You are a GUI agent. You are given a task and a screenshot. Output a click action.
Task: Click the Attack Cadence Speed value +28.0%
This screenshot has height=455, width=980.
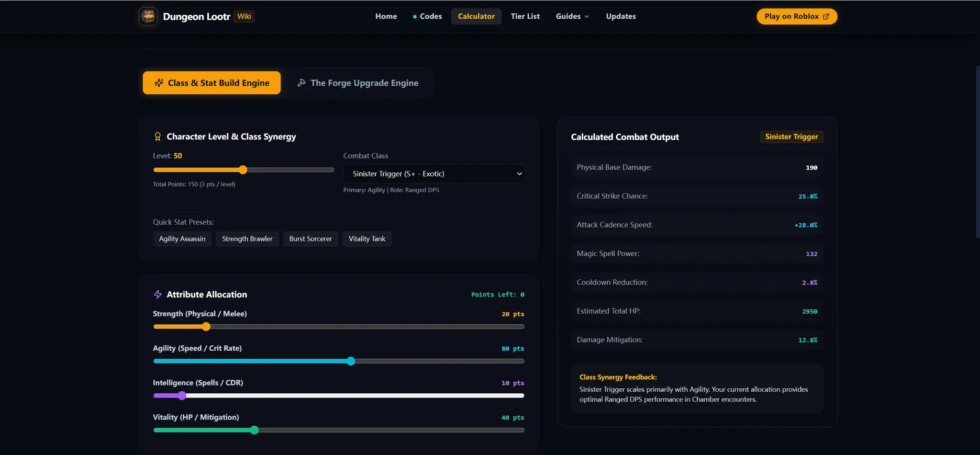click(806, 225)
